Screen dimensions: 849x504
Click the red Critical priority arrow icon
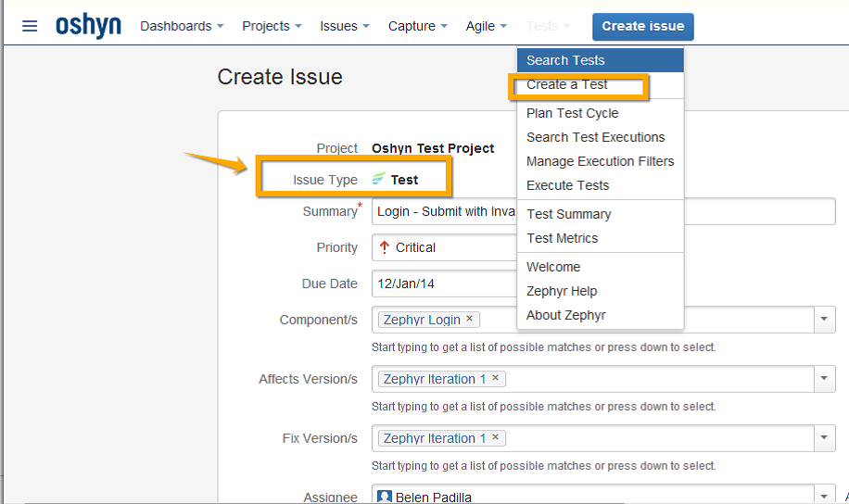385,247
